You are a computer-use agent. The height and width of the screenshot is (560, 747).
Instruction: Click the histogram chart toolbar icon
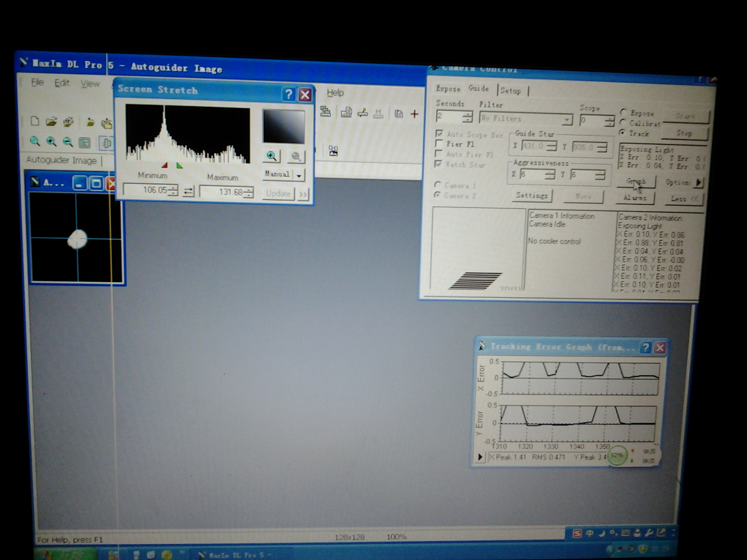coord(346,113)
